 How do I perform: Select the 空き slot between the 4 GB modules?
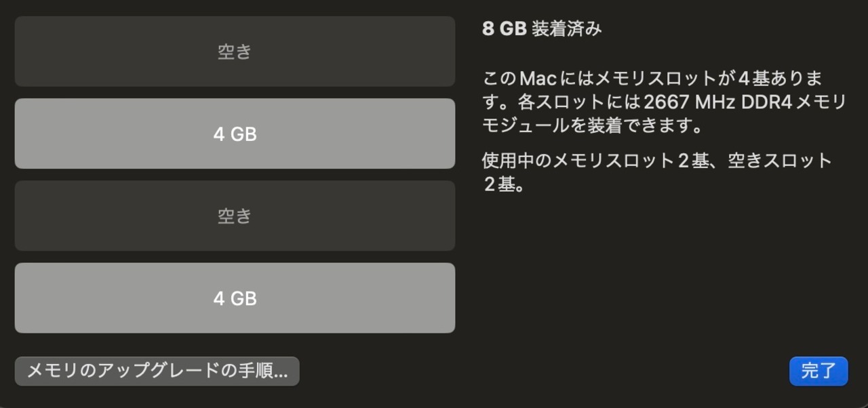[235, 216]
